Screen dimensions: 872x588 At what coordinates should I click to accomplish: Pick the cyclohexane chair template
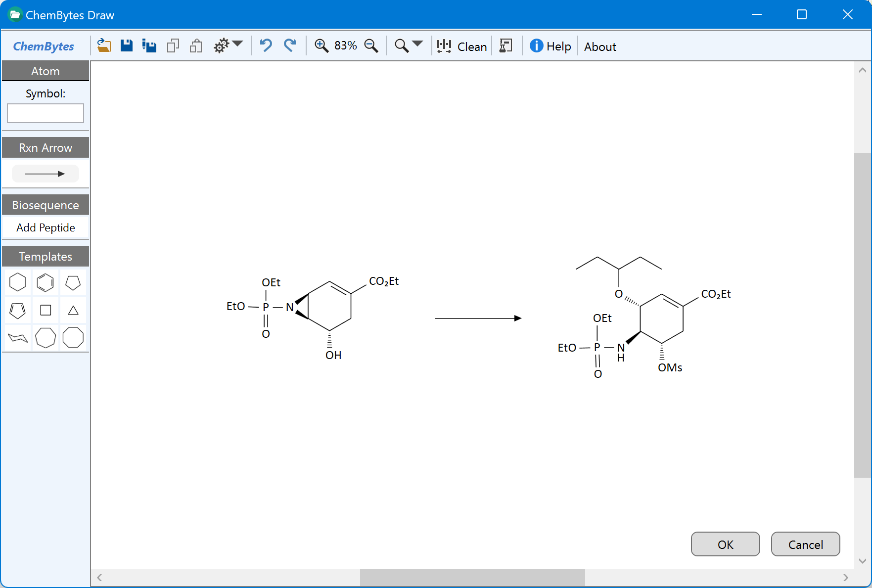pyautogui.click(x=18, y=338)
